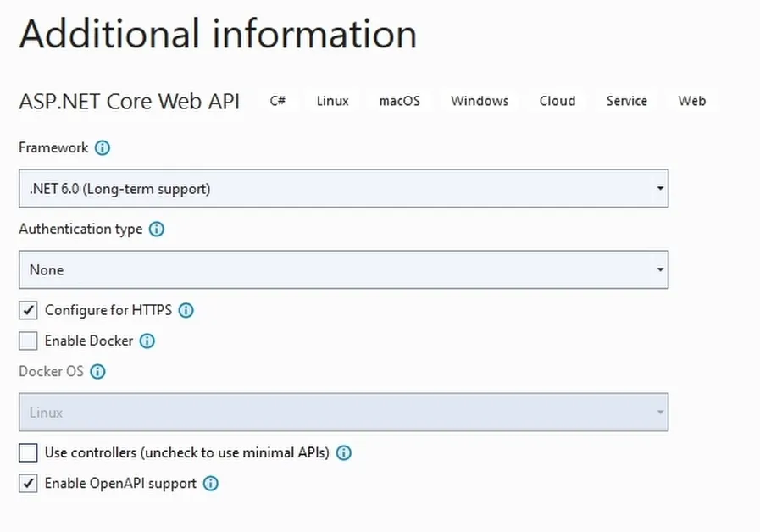Click the Framework info icon
This screenshot has width=760, height=532.
(x=103, y=147)
